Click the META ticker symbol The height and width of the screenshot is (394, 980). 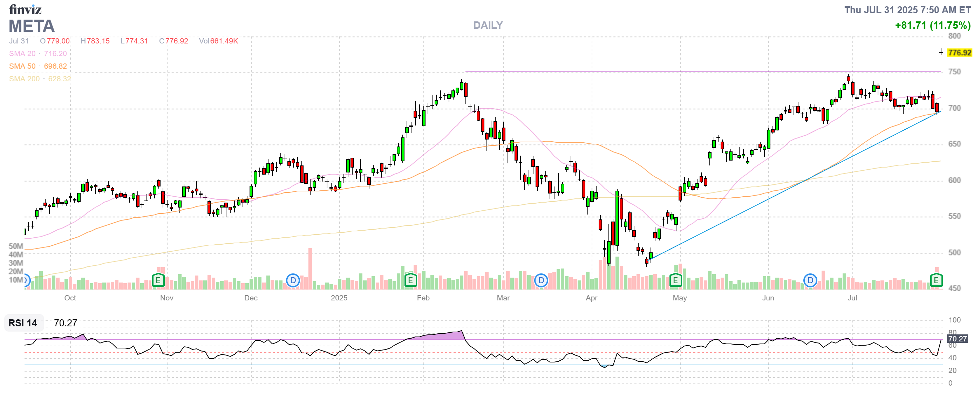point(32,26)
